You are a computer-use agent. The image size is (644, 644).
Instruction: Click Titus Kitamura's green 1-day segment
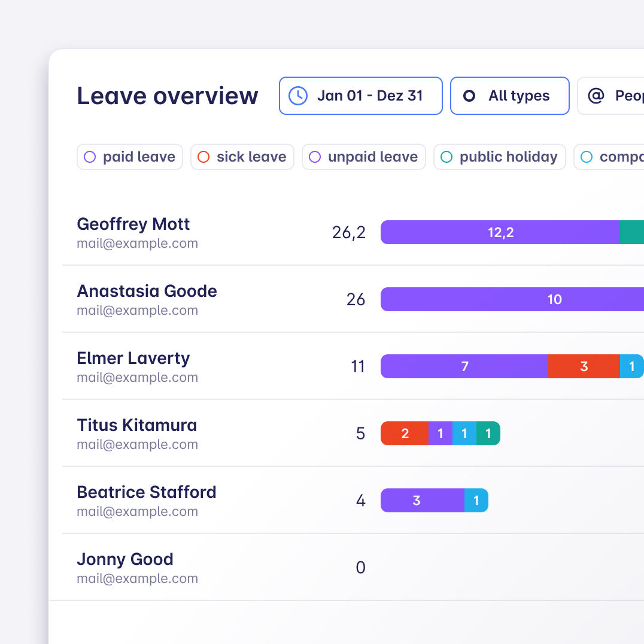pos(488,433)
